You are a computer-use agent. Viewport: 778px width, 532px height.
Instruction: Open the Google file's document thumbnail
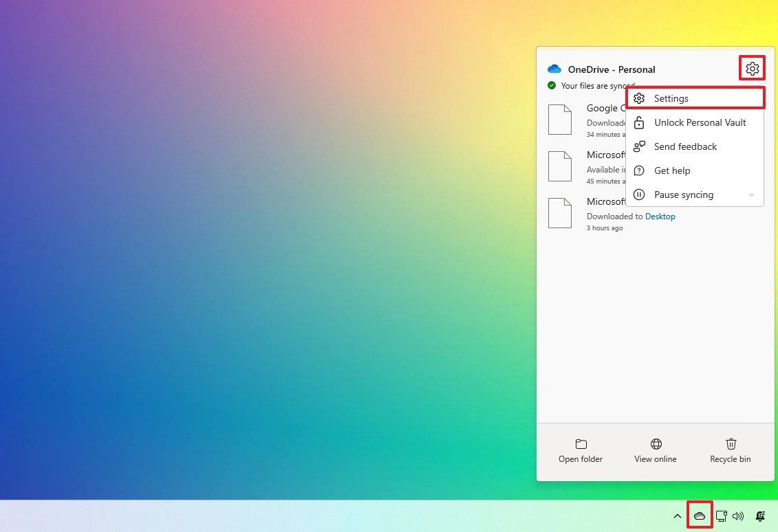click(x=560, y=120)
